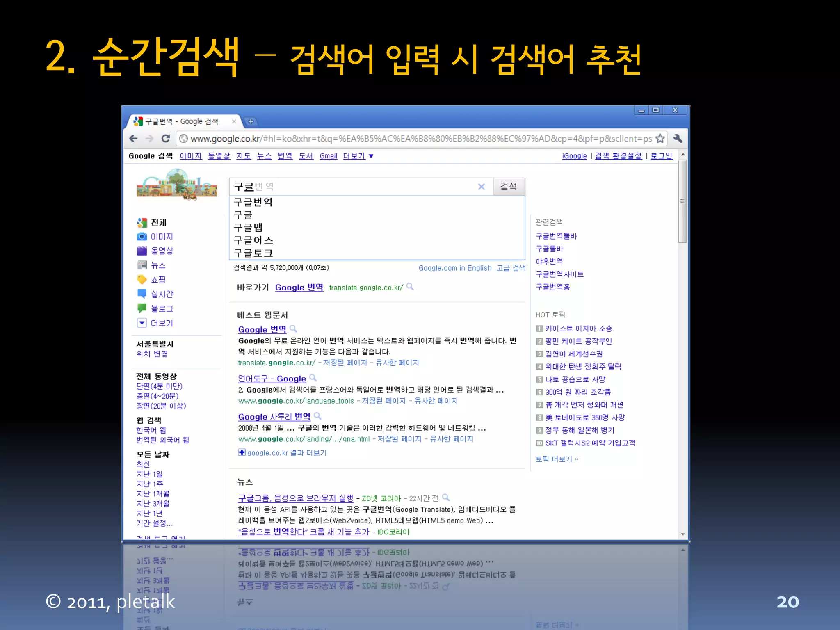Open related search 야후번역
The height and width of the screenshot is (630, 840).
[x=549, y=261]
